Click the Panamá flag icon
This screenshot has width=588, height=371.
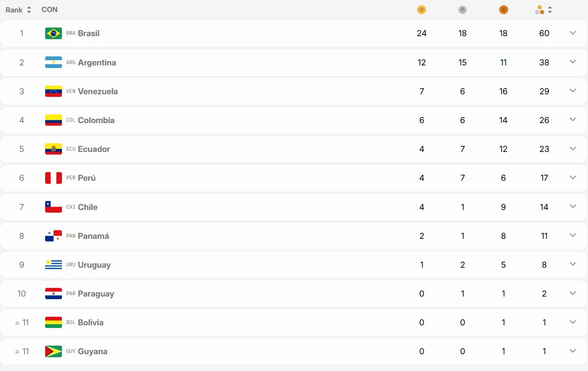coord(53,236)
